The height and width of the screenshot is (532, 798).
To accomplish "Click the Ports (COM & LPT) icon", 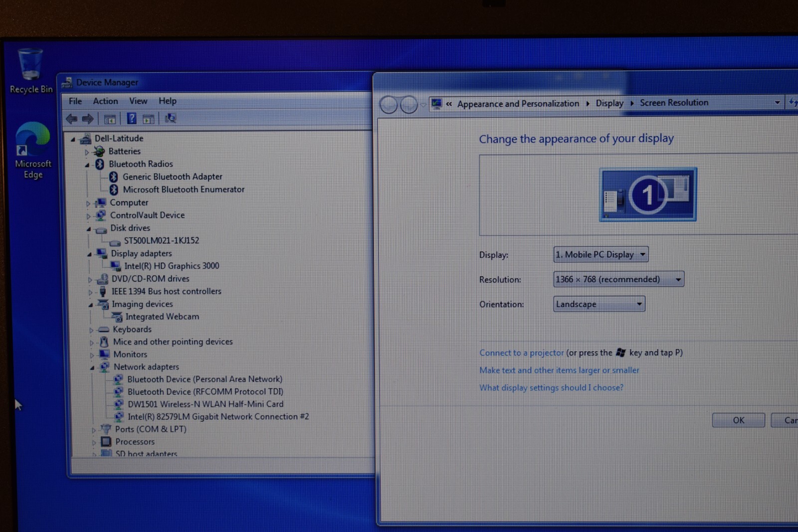I will click(106, 429).
